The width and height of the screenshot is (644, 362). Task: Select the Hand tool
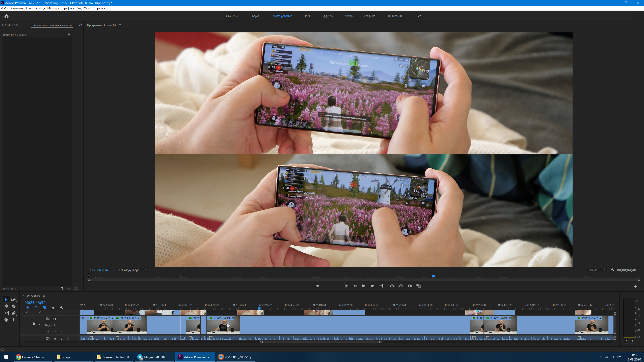coord(6,320)
